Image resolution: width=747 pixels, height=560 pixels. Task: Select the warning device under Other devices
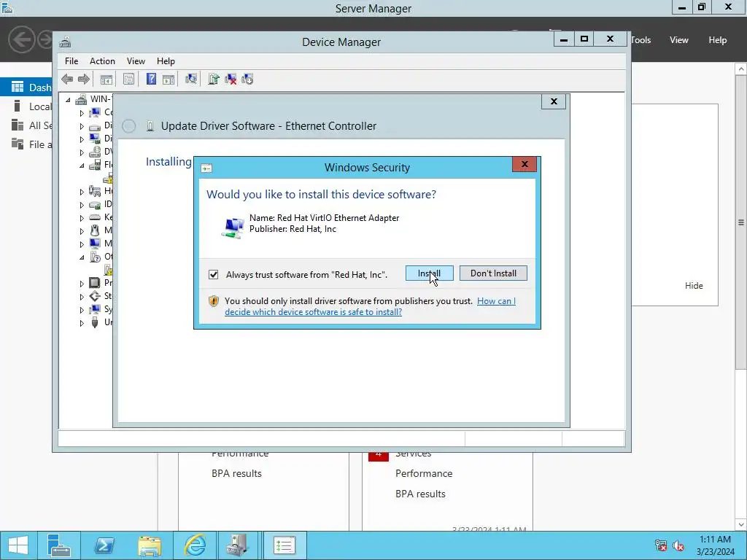(109, 270)
